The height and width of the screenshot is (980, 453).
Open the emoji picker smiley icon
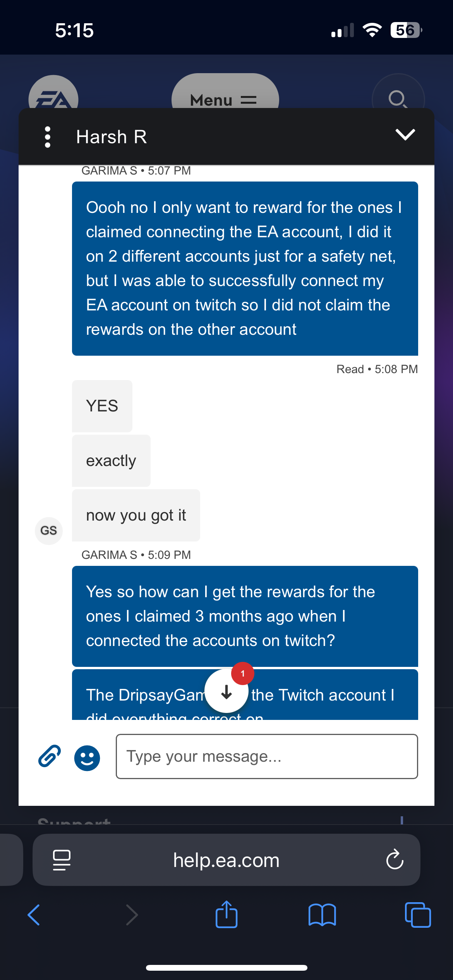coord(87,758)
